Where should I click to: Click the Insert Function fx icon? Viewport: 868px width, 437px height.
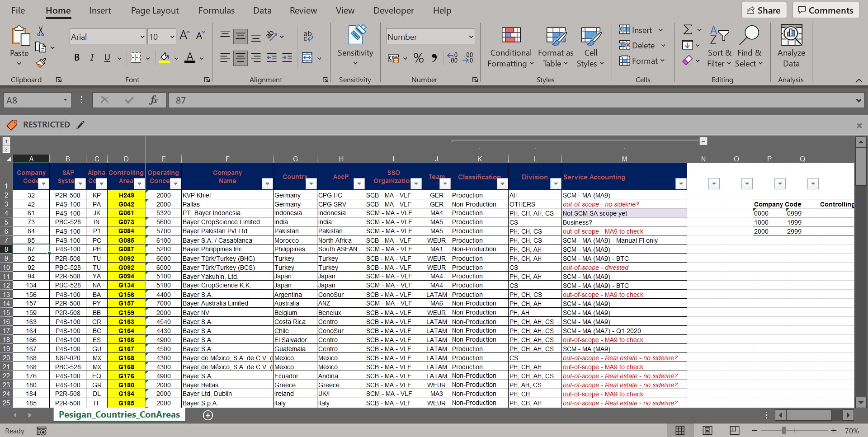tap(153, 100)
